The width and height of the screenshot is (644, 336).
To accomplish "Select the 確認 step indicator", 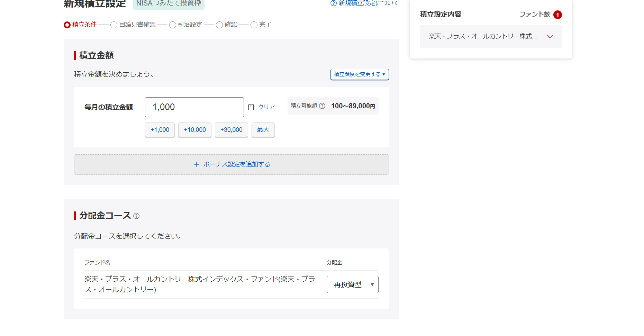I will pos(226,25).
